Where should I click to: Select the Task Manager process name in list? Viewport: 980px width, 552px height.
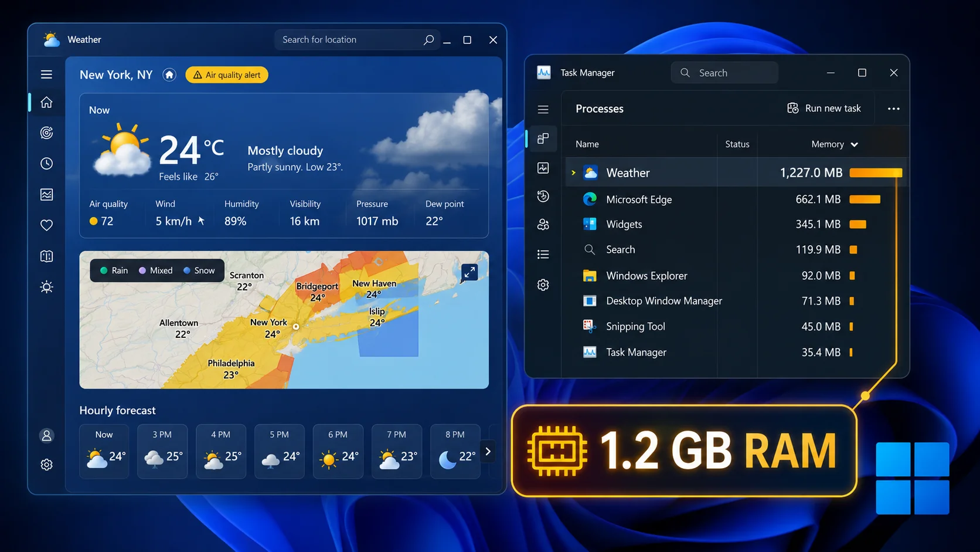(x=636, y=352)
